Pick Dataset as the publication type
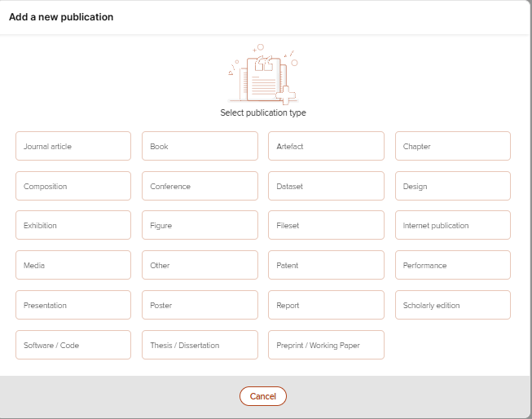This screenshot has height=419, width=532. (x=326, y=186)
